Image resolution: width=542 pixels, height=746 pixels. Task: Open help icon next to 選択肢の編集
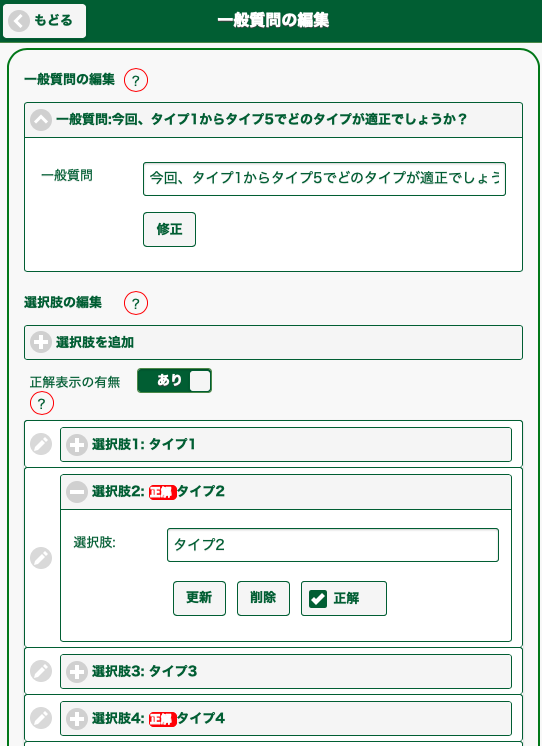click(x=136, y=303)
